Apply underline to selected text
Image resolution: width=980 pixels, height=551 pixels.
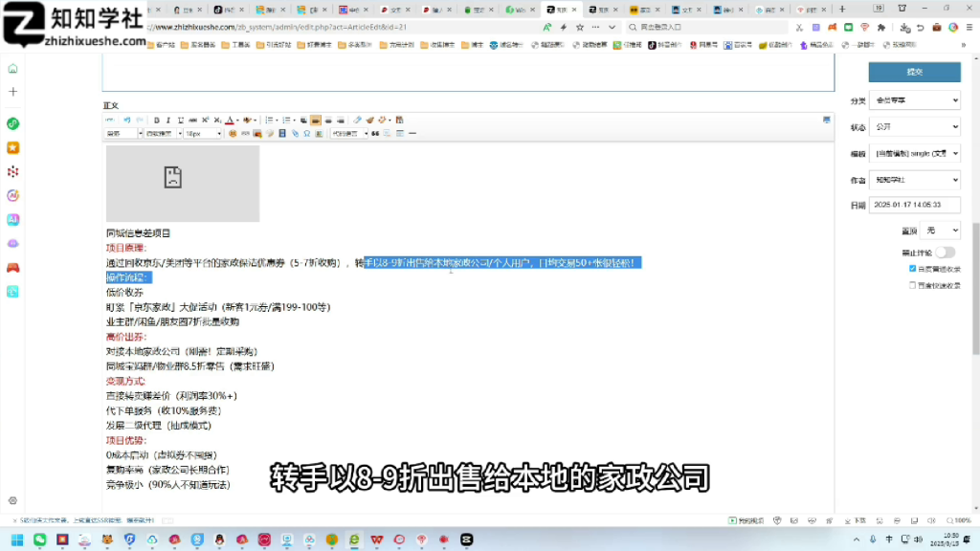pyautogui.click(x=180, y=119)
